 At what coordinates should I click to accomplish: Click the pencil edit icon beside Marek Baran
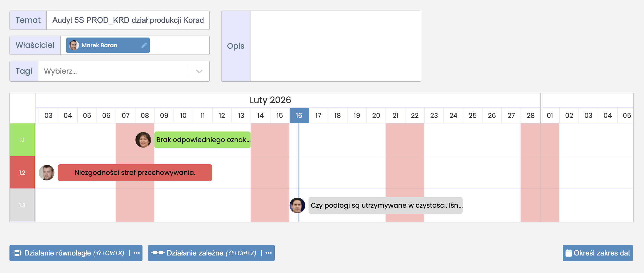pos(144,45)
